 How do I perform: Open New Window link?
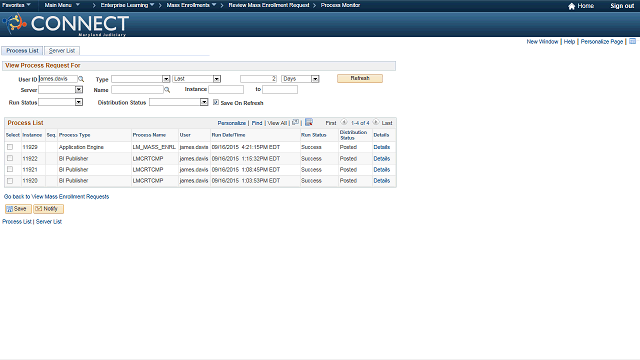pyautogui.click(x=542, y=42)
